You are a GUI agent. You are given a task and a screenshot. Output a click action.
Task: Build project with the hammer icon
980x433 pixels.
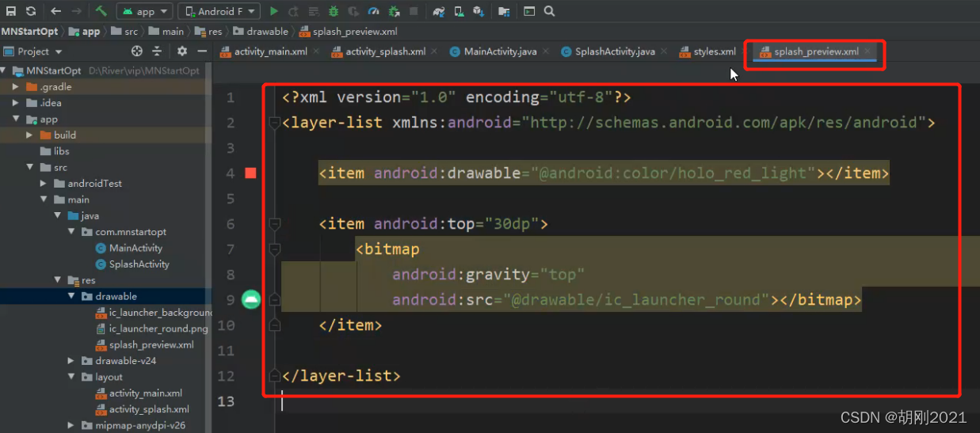point(101,11)
